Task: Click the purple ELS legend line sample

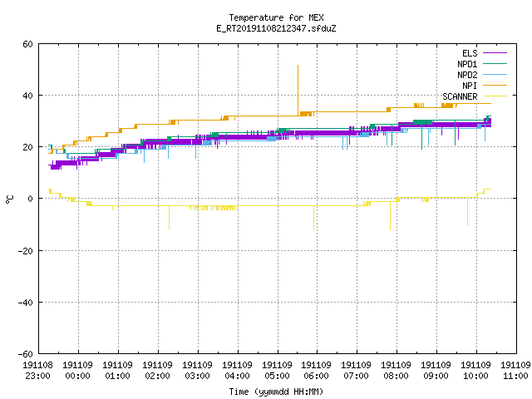Action: (495, 53)
